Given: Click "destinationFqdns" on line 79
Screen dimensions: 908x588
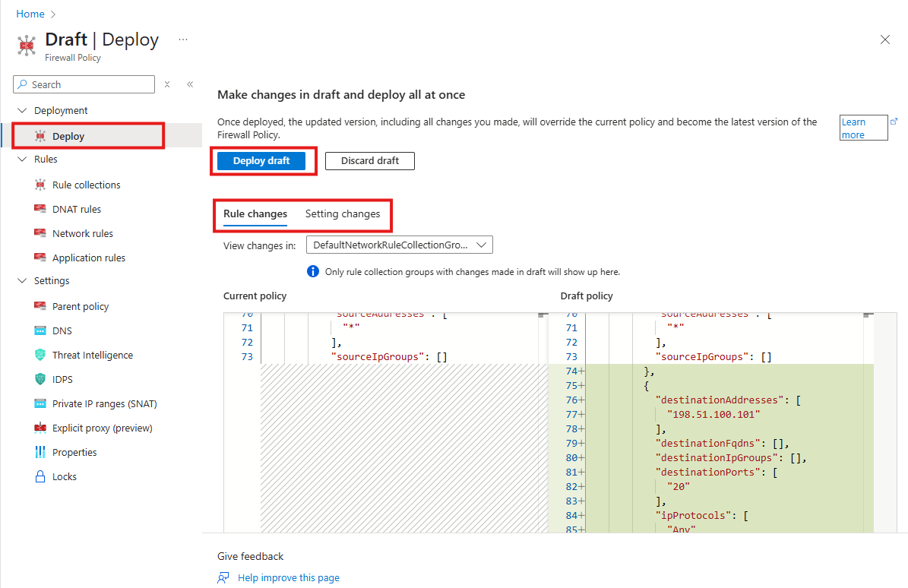Looking at the screenshot, I should [x=708, y=444].
